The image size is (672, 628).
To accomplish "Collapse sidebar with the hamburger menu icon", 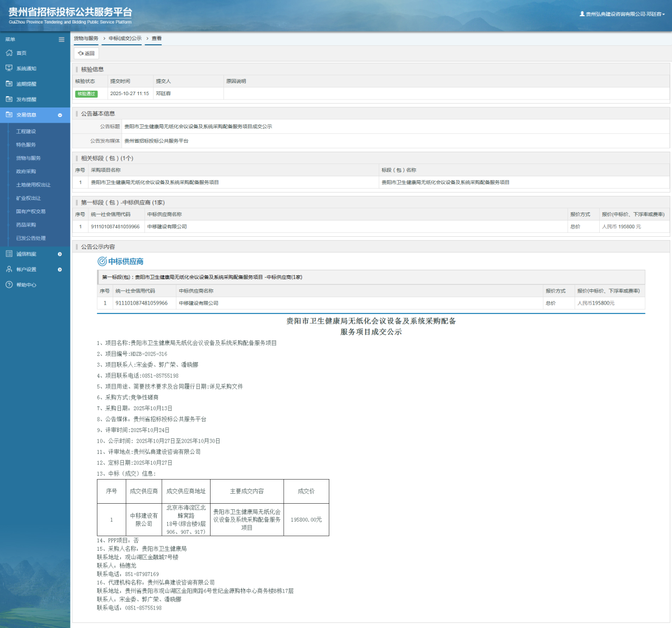I will pyautogui.click(x=62, y=39).
